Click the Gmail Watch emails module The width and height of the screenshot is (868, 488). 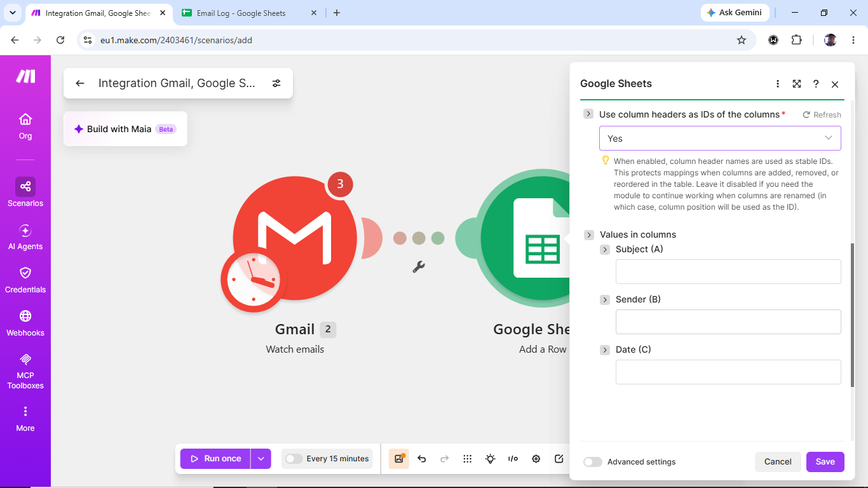pos(295,238)
